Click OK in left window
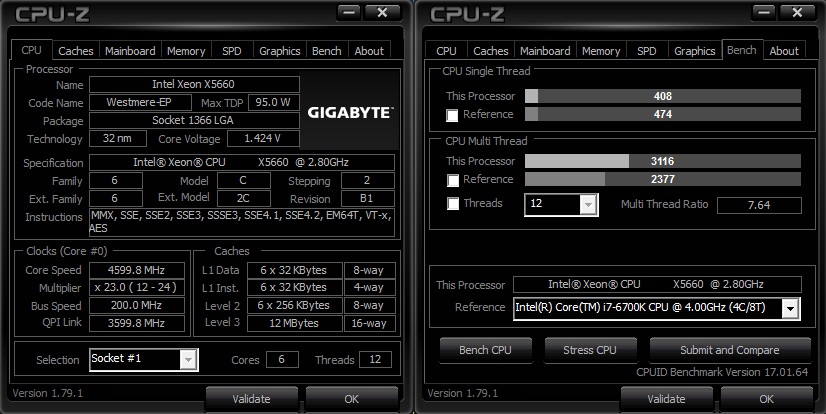The image size is (826, 414). tap(351, 399)
